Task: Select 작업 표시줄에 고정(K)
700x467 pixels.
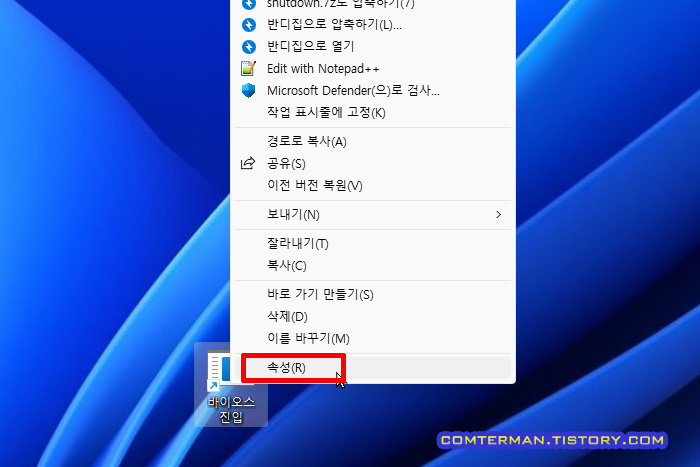Action: [x=373, y=113]
